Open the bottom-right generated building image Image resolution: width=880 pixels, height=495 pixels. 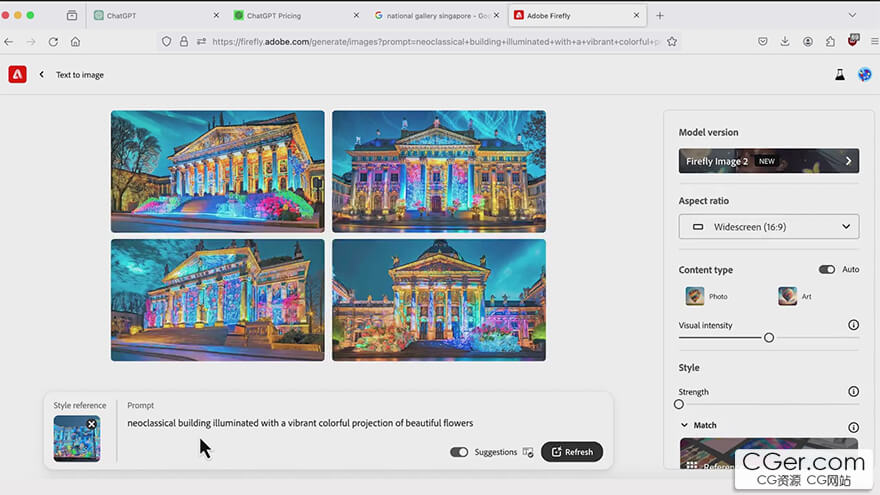point(439,300)
